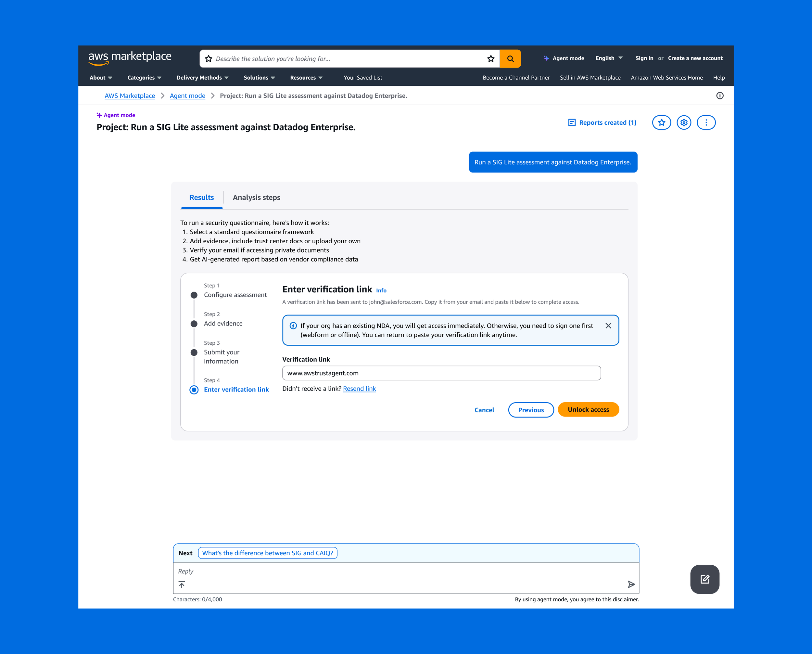This screenshot has width=812, height=654.
Task: Click the favorite star circle button
Action: [661, 122]
